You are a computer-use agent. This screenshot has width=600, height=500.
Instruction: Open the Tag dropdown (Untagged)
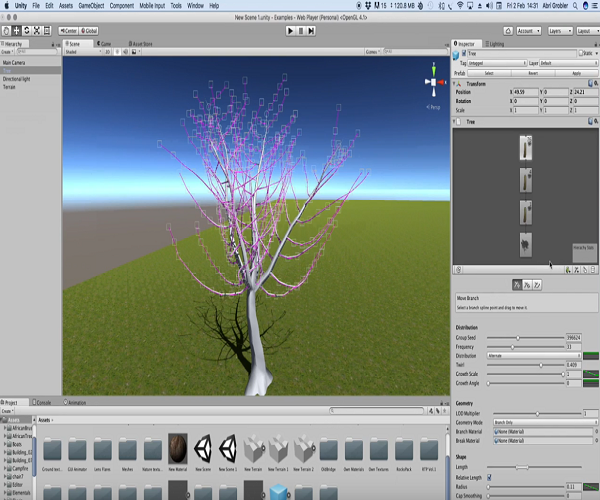coord(497,63)
